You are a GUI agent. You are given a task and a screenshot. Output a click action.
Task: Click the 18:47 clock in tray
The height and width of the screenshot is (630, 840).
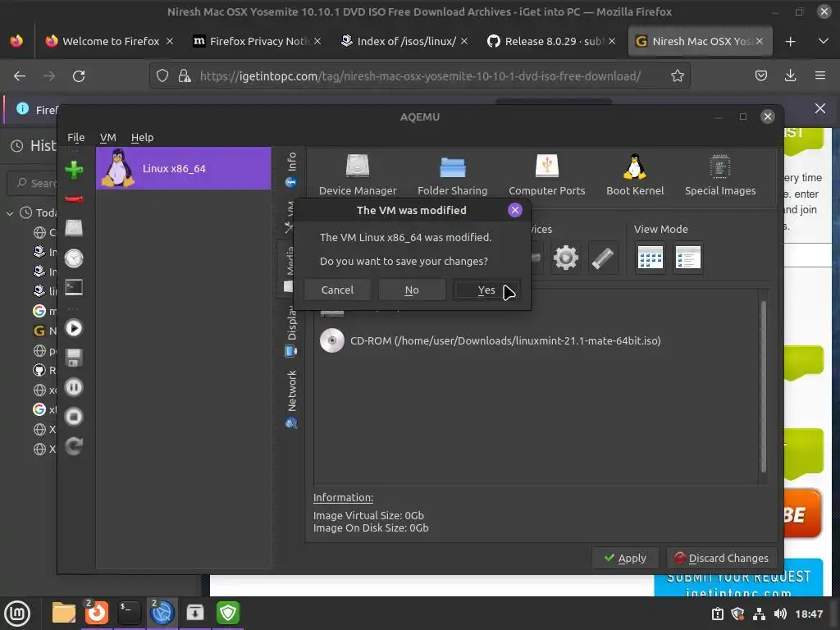pos(809,614)
